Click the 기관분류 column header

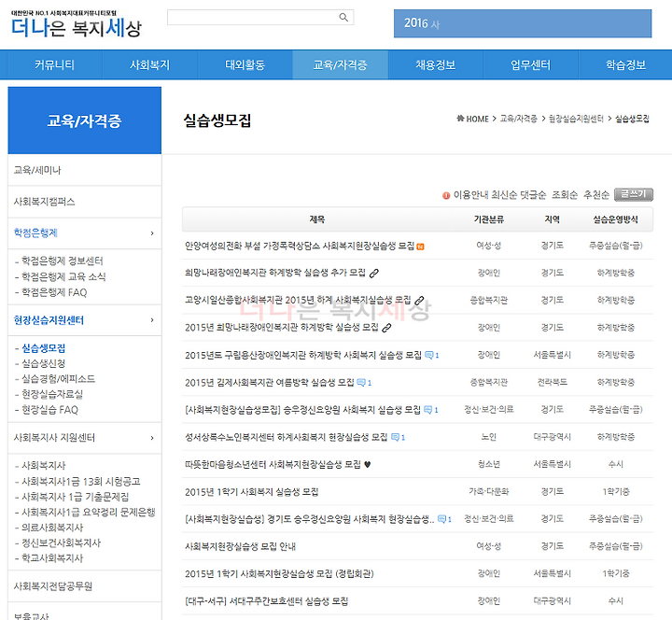click(488, 219)
